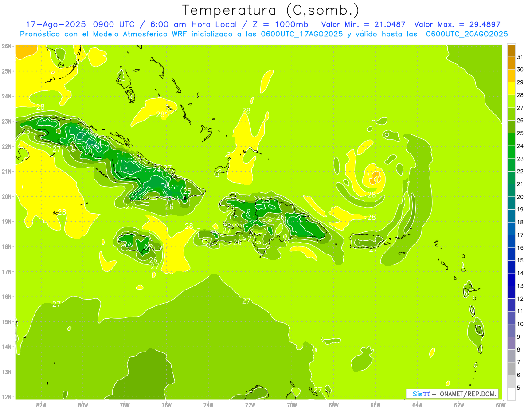Click legend scale label "10"
Image resolution: width=532 pixels, height=411 pixels.
[520, 324]
